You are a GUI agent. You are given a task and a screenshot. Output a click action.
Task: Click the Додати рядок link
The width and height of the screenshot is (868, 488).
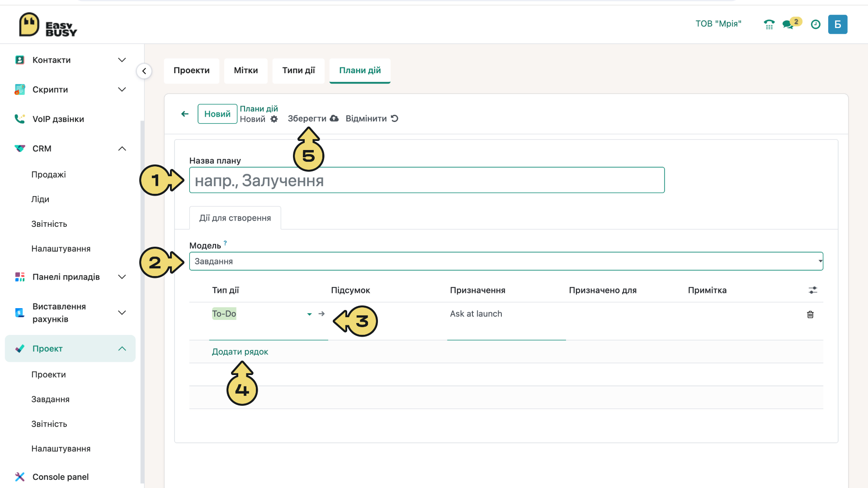[x=240, y=352]
